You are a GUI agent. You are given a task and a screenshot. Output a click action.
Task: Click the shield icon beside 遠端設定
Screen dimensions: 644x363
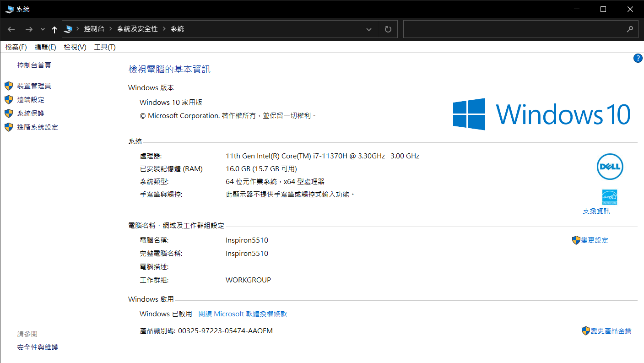click(9, 100)
